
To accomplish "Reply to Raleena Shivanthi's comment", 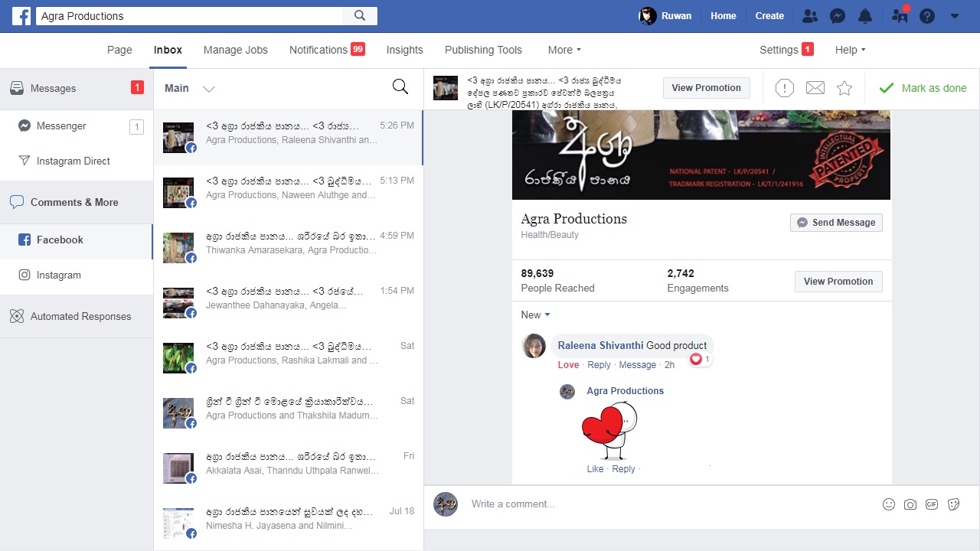I will [x=599, y=365].
